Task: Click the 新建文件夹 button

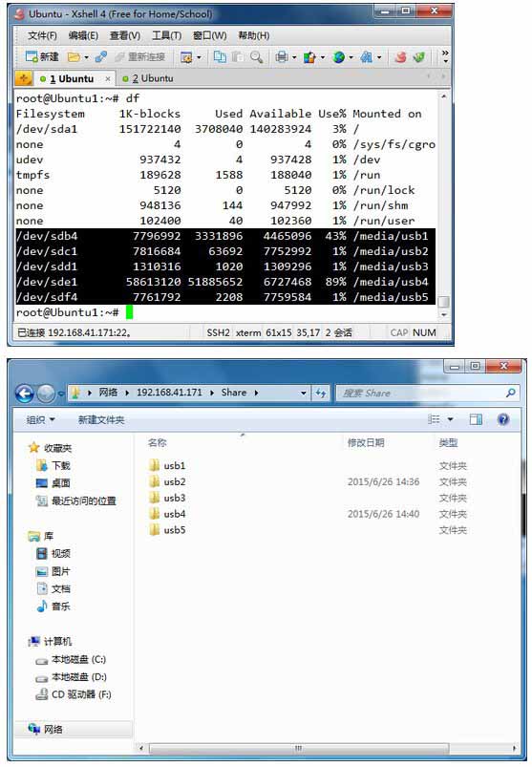Action: [x=101, y=419]
